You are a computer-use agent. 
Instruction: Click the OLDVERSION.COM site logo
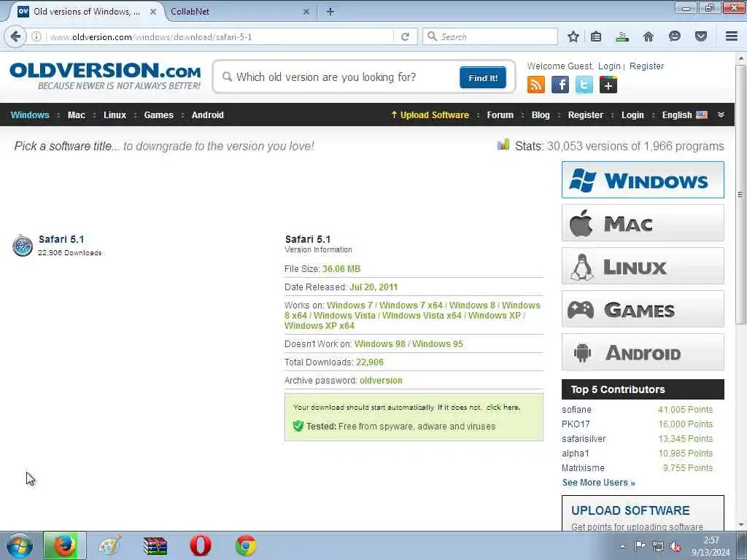pos(105,76)
